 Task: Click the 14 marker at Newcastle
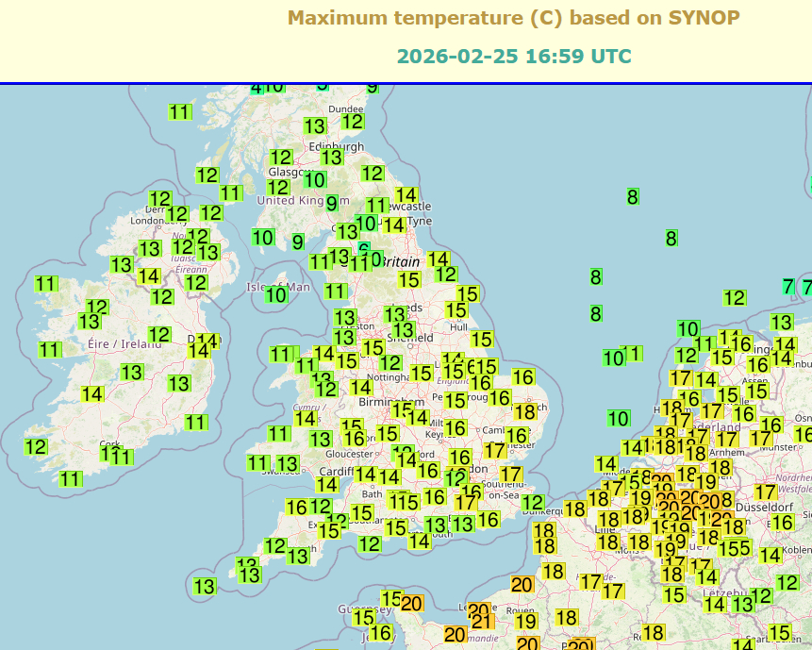click(406, 196)
